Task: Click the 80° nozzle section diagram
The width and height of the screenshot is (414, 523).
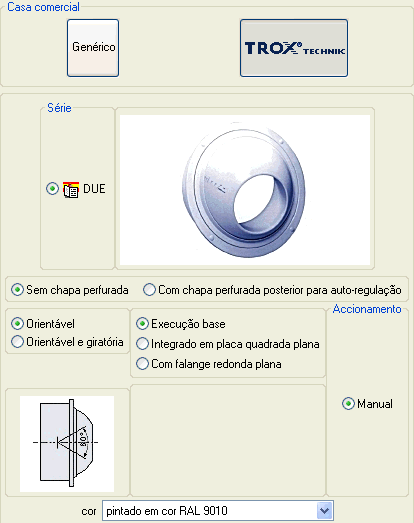Action: click(x=67, y=444)
